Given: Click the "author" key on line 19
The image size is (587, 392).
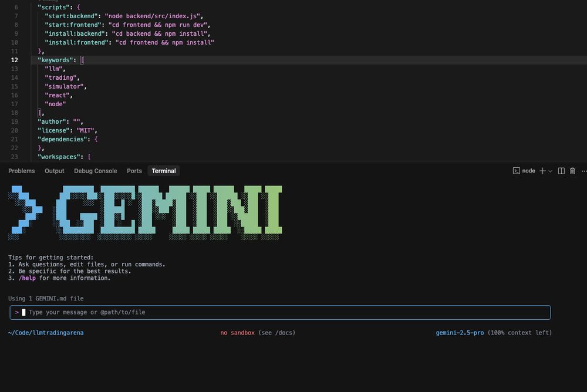Looking at the screenshot, I should point(52,121).
